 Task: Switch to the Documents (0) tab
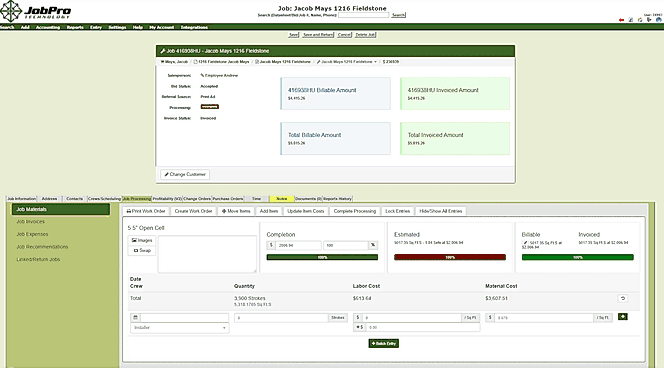click(x=308, y=199)
